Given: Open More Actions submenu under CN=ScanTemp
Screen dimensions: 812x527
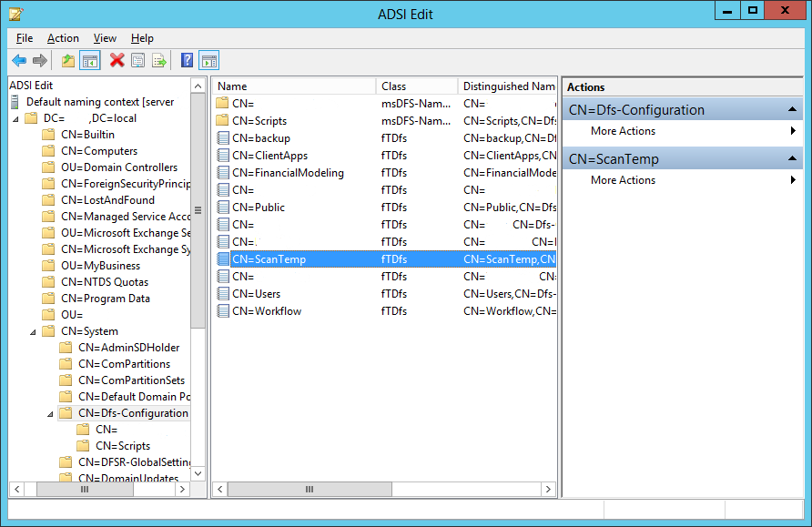Looking at the screenshot, I should [x=683, y=180].
